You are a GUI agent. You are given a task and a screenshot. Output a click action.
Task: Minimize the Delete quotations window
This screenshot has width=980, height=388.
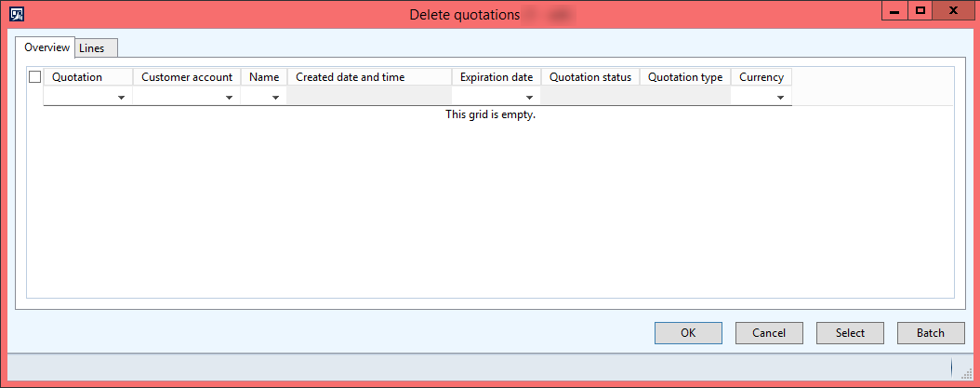[894, 11]
